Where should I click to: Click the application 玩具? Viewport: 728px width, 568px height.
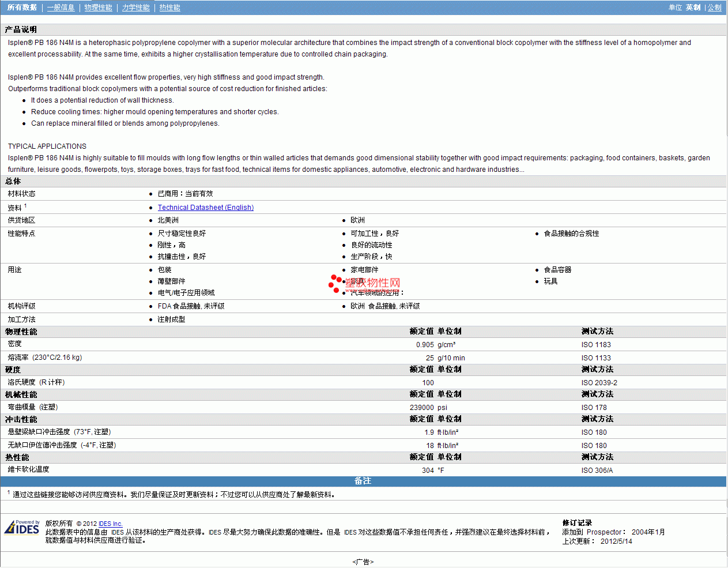pos(550,281)
